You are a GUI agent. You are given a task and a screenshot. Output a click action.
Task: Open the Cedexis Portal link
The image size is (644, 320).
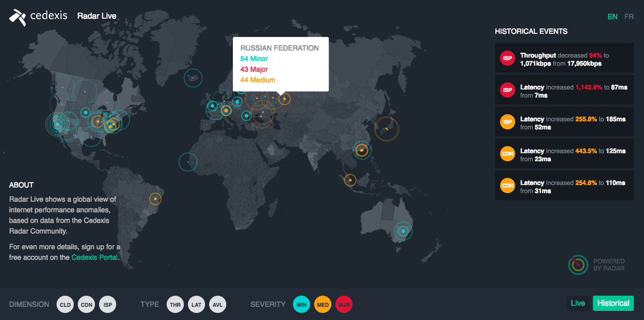pos(94,257)
